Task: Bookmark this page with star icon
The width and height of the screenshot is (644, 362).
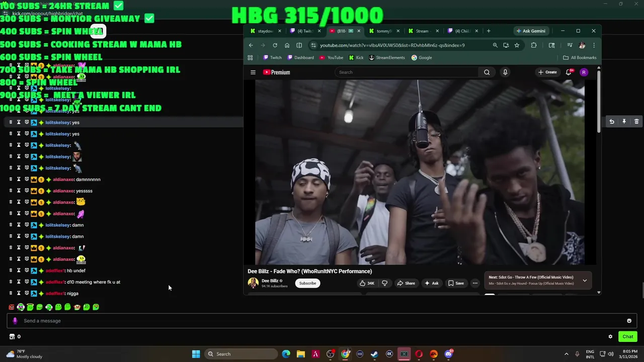Action: (x=517, y=45)
